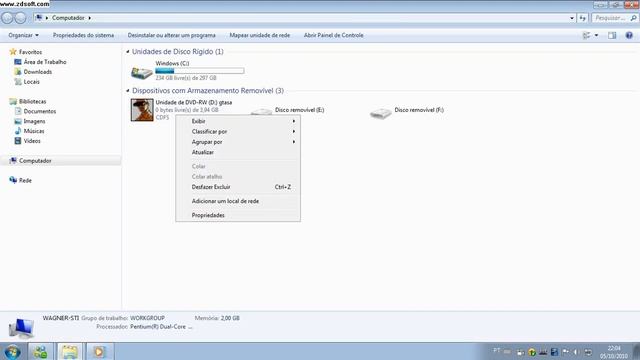The width and height of the screenshot is (640, 360).
Task: Click Windows (C:) disk usage bar
Action: pos(200,71)
